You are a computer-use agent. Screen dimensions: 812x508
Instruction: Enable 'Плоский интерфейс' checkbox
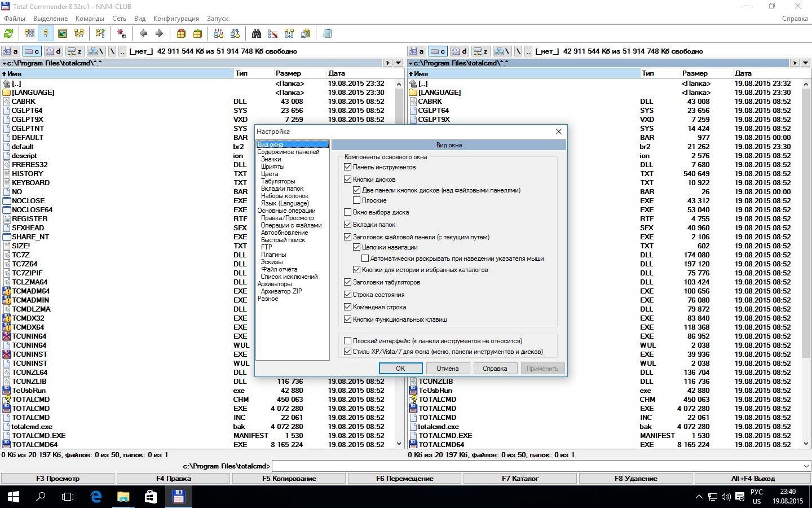348,341
